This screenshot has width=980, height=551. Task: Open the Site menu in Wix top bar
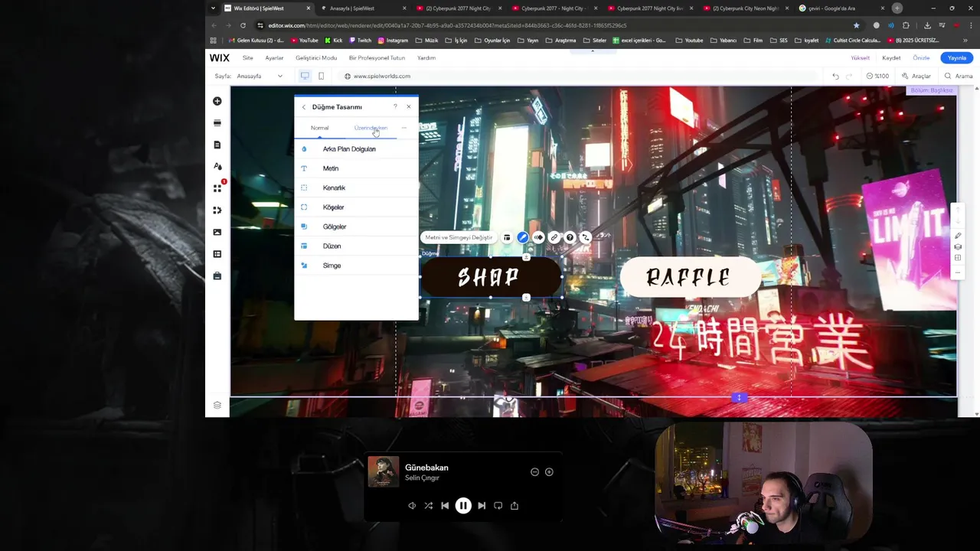click(248, 58)
